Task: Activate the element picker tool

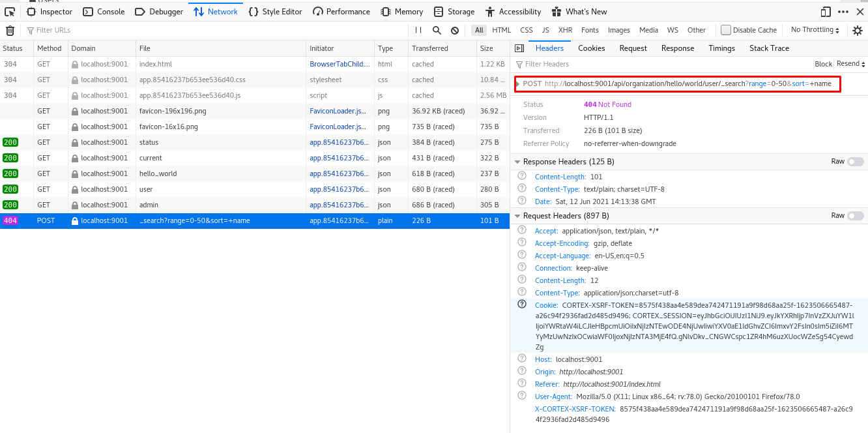Action: coord(10,12)
